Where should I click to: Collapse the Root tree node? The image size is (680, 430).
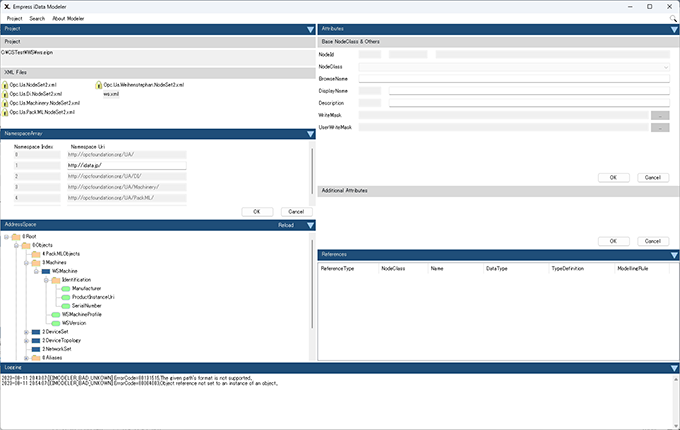[x=7, y=237]
